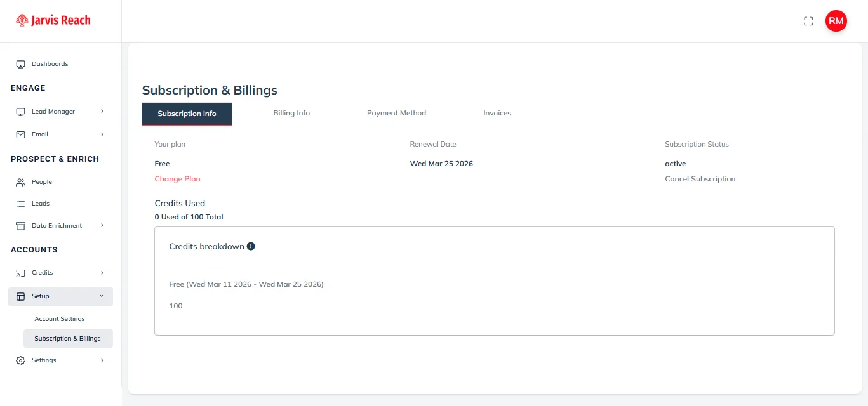
Task: Toggle fullscreen mode icon
Action: [808, 21]
